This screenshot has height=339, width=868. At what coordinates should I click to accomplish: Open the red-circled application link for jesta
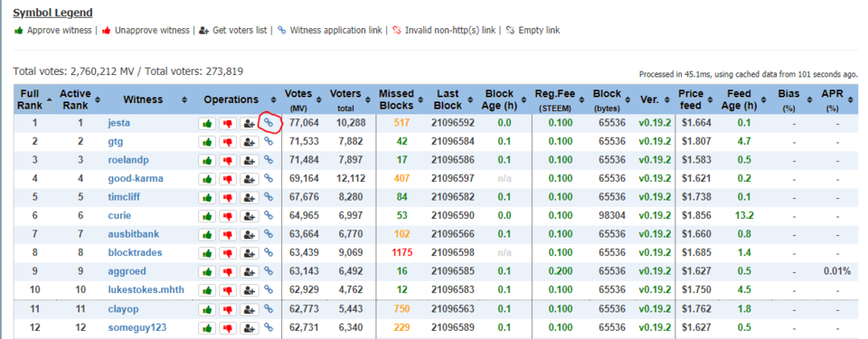coord(269,123)
